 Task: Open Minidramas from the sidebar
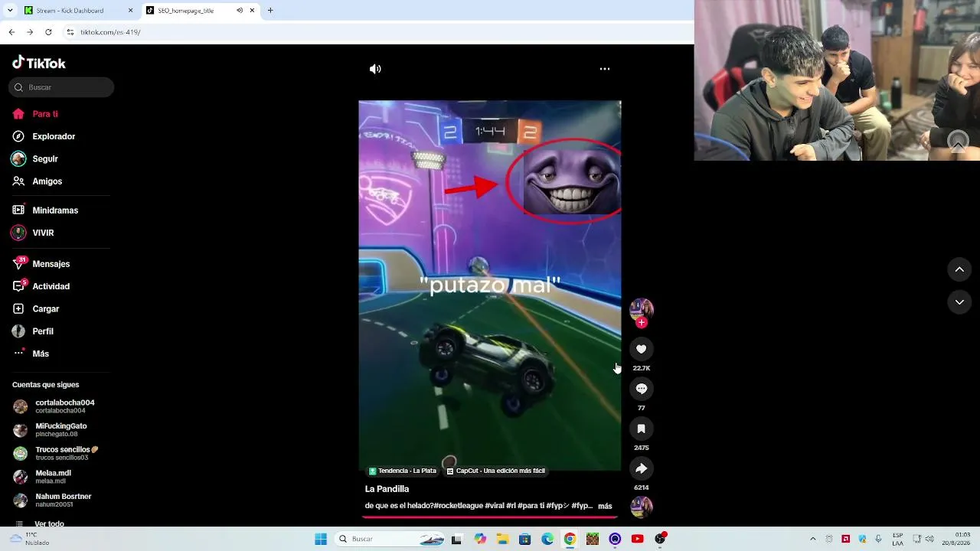45,210
